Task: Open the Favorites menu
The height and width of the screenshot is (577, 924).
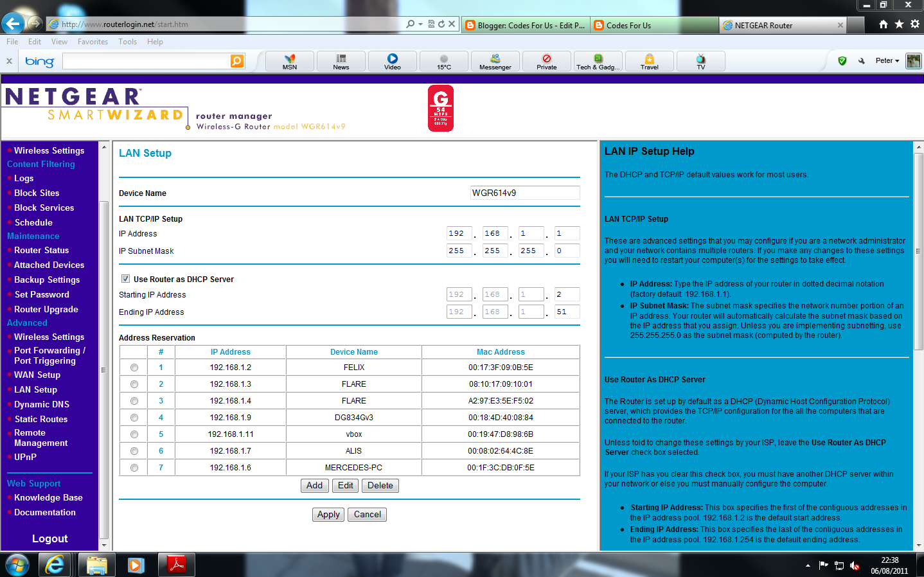Action: [x=93, y=42]
